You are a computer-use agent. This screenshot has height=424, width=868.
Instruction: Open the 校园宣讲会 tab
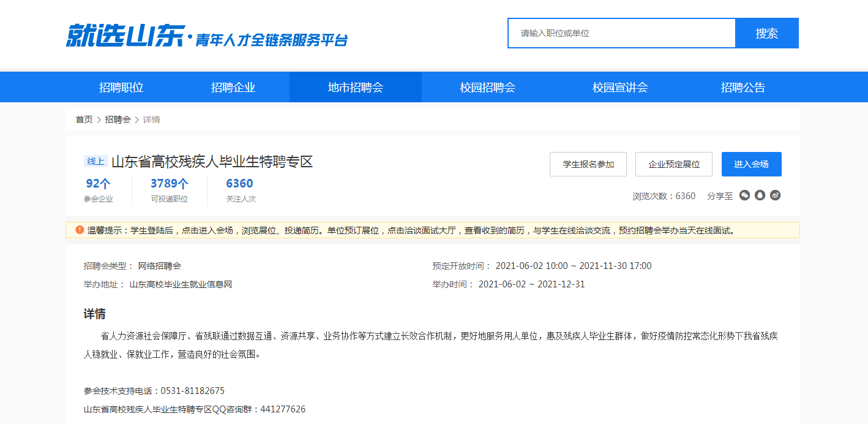620,87
